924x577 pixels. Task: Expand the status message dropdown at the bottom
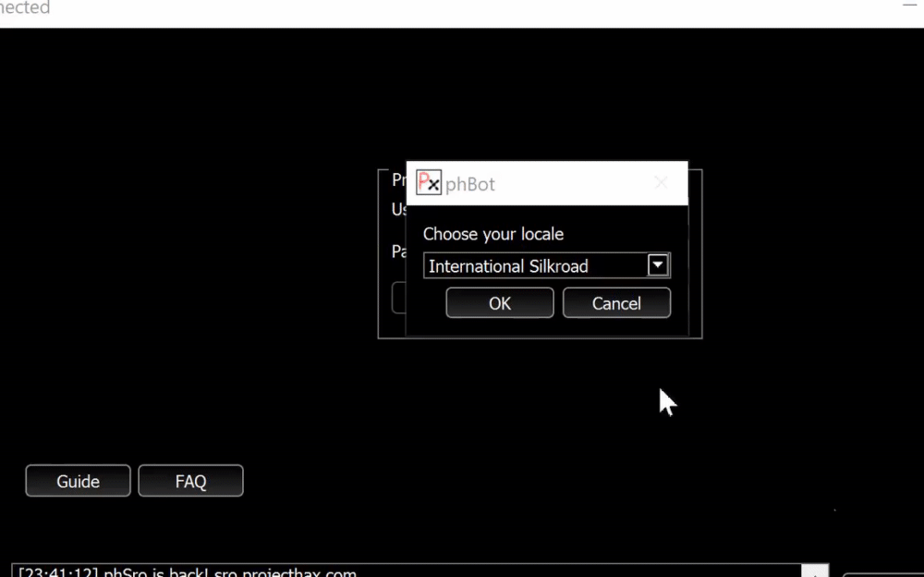click(x=814, y=571)
